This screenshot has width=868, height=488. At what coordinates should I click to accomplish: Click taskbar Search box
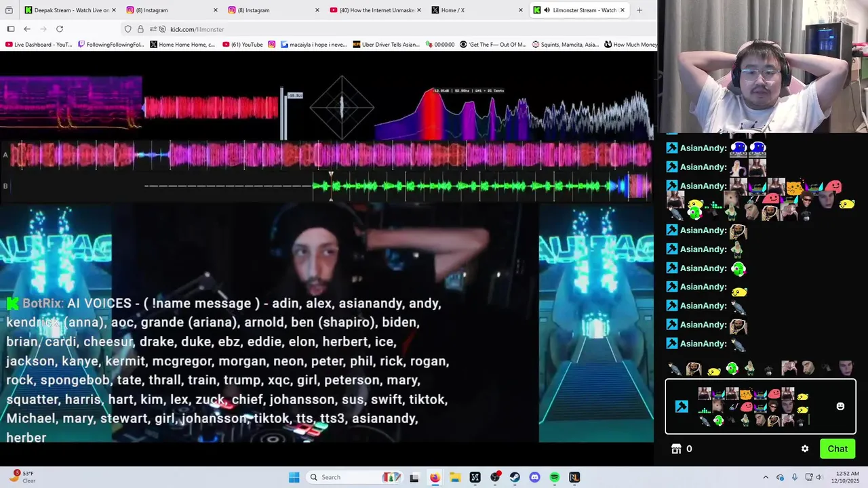[355, 477]
